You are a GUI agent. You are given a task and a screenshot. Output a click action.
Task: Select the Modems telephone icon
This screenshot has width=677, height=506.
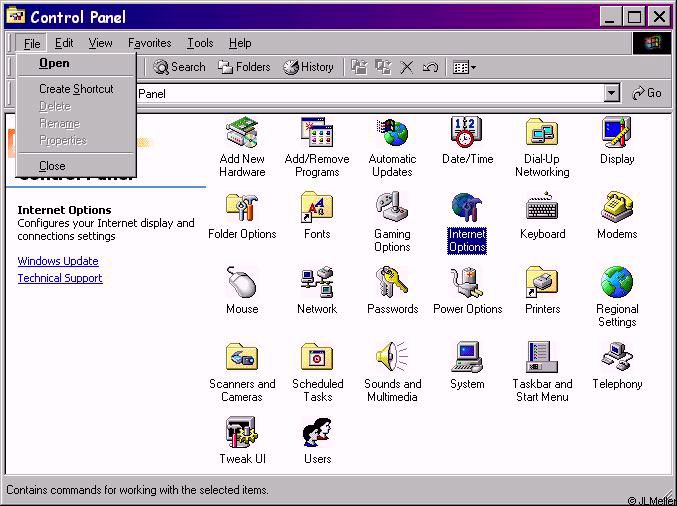[x=617, y=208]
